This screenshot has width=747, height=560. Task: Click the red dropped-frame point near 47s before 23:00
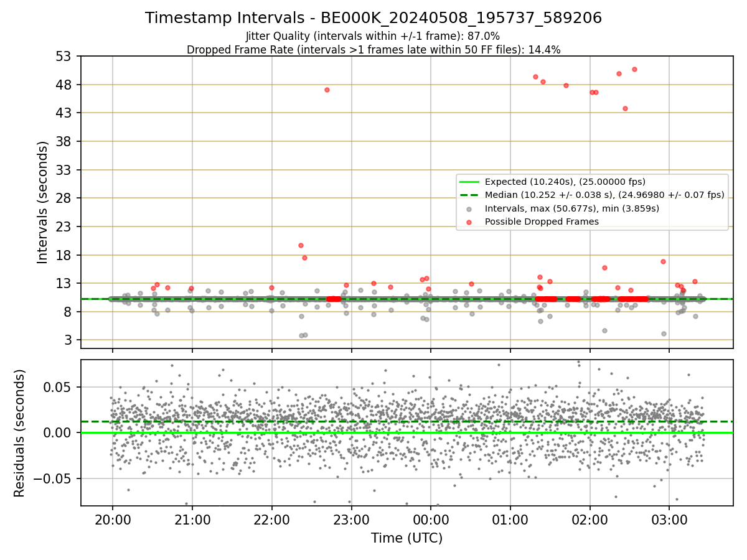tap(327, 90)
